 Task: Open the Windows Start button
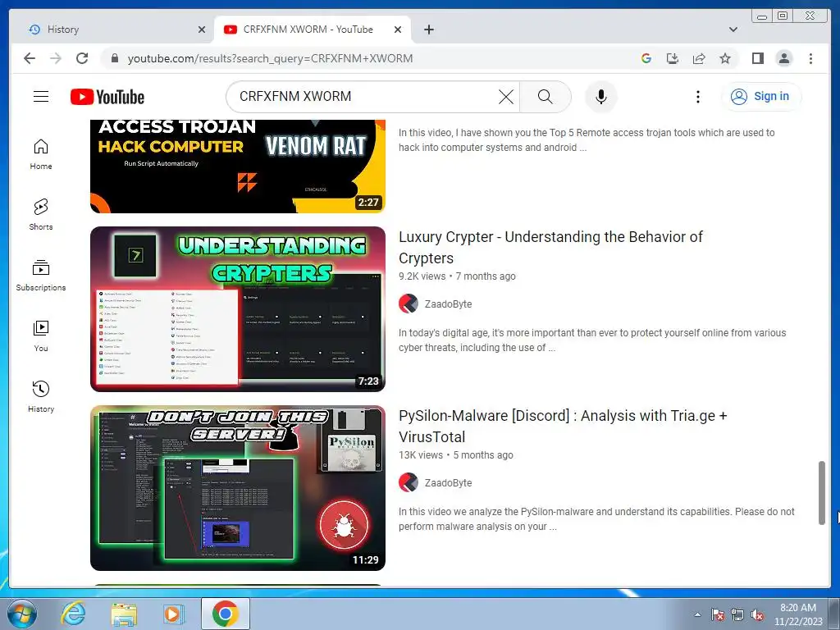pos(22,614)
